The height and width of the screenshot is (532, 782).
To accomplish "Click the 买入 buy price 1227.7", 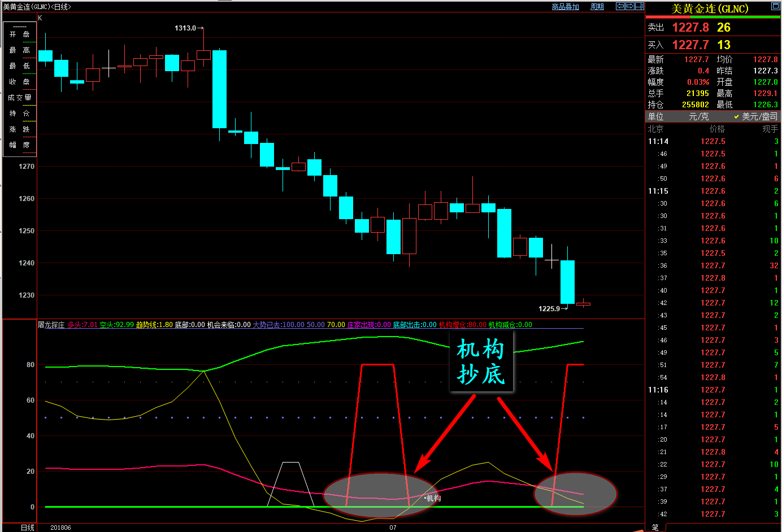I will [x=690, y=45].
